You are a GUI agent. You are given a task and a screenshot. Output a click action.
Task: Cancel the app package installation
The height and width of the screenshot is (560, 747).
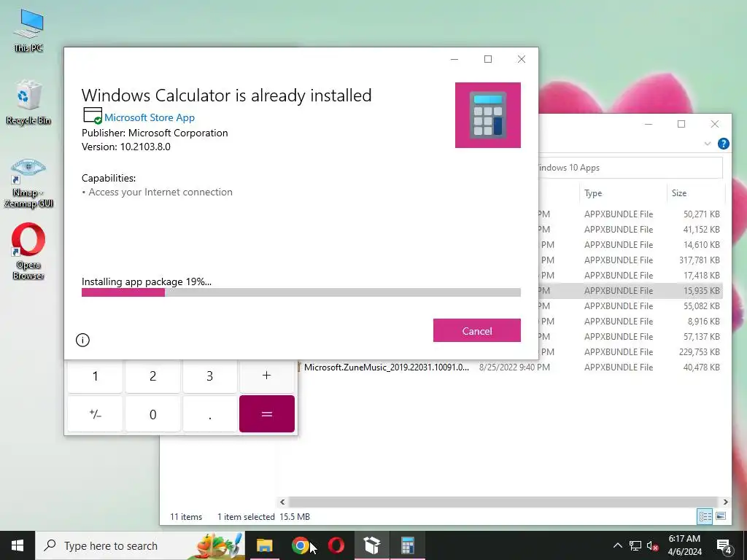pos(476,330)
